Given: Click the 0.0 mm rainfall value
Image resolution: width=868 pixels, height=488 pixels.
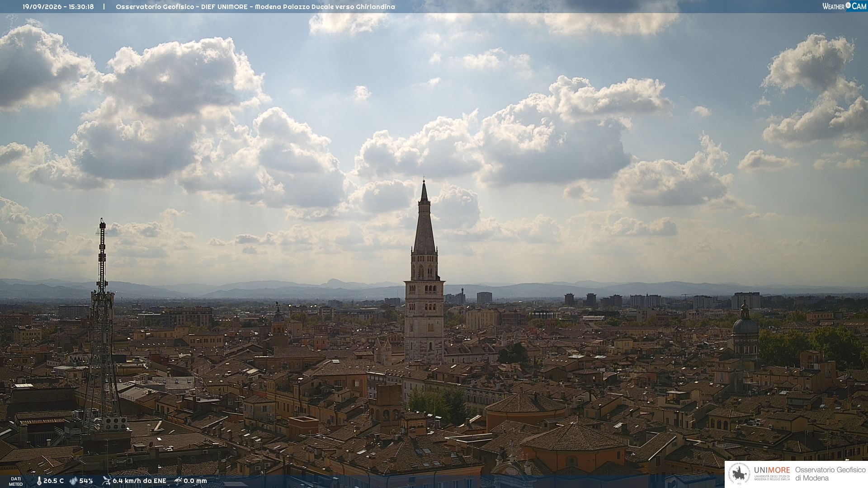Looking at the screenshot, I should tap(195, 481).
